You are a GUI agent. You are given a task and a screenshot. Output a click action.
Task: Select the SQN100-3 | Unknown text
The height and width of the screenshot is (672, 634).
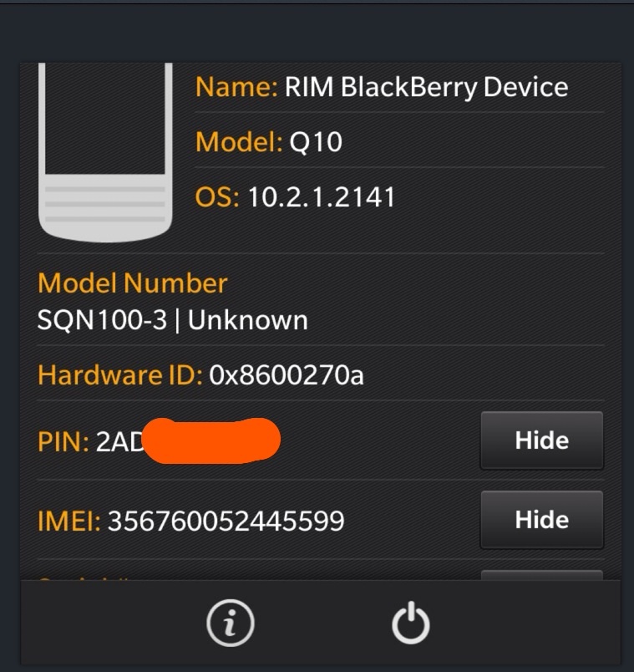point(173,320)
